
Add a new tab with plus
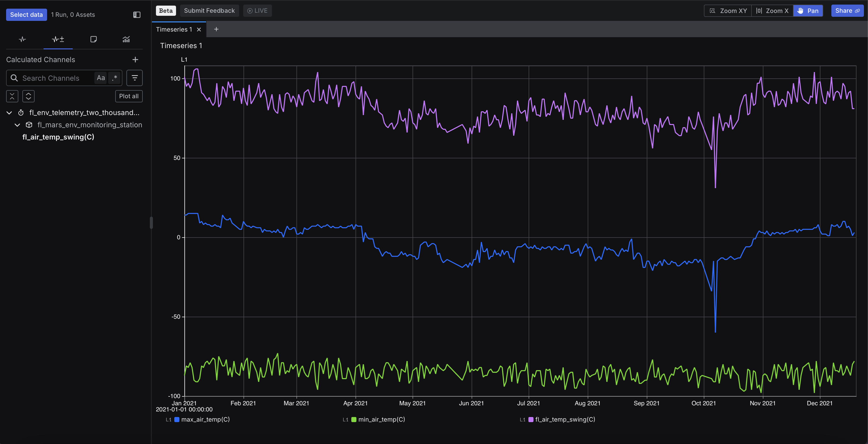pyautogui.click(x=216, y=29)
